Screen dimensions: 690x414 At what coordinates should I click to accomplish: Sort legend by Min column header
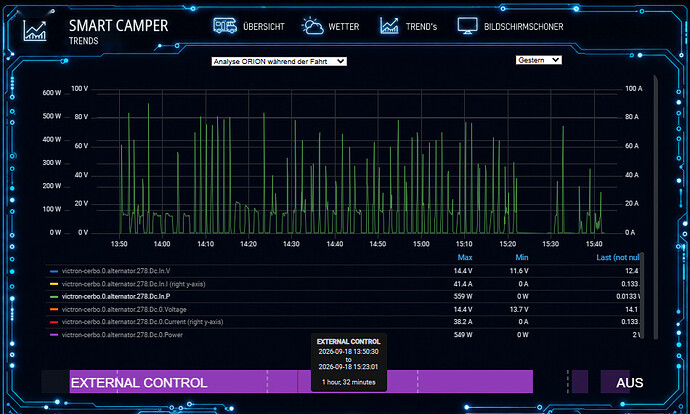point(522,257)
